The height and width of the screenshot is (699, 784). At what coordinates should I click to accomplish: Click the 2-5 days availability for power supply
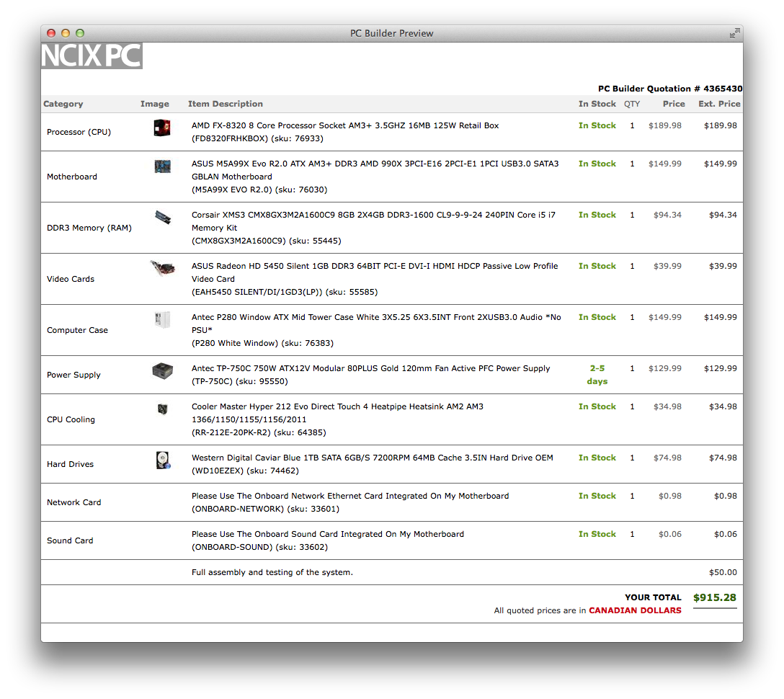coord(597,375)
